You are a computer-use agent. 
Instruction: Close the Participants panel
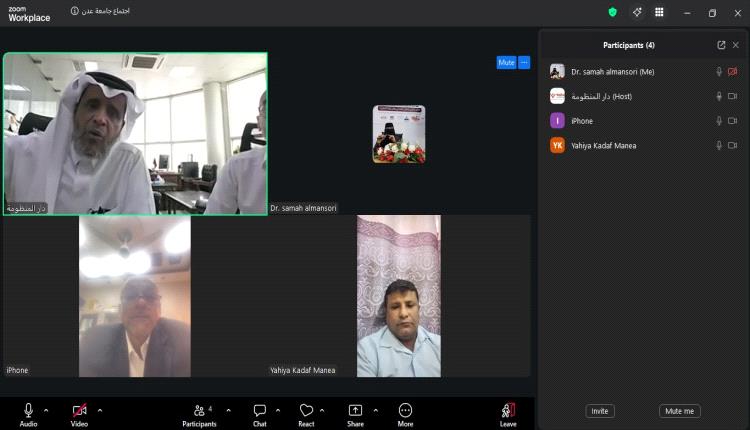tap(735, 45)
